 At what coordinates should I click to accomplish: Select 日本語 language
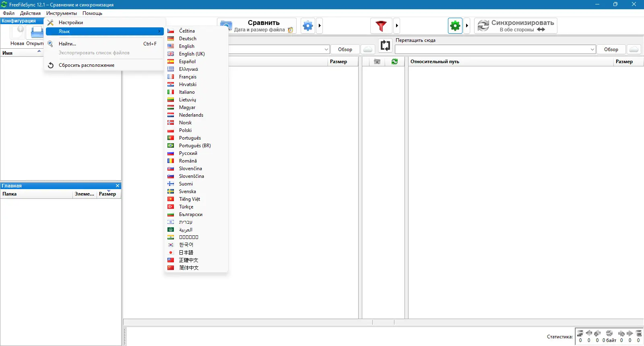[x=196, y=253]
